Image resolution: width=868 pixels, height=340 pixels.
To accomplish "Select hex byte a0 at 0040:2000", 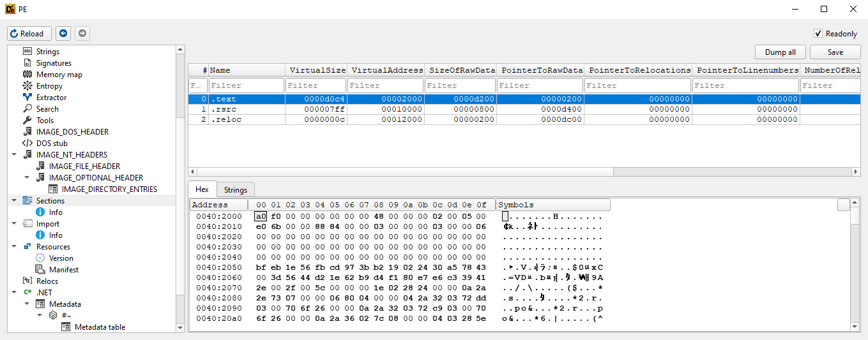I will (x=261, y=216).
